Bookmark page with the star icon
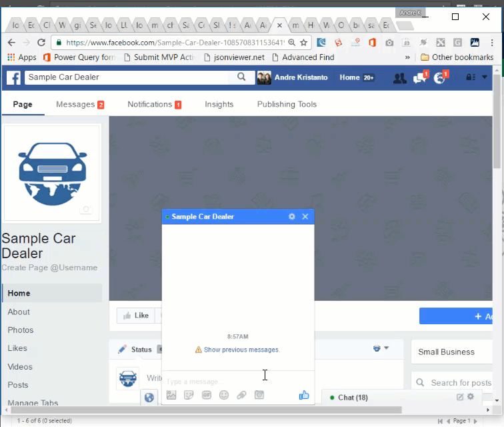The width and height of the screenshot is (504, 427). 304,42
